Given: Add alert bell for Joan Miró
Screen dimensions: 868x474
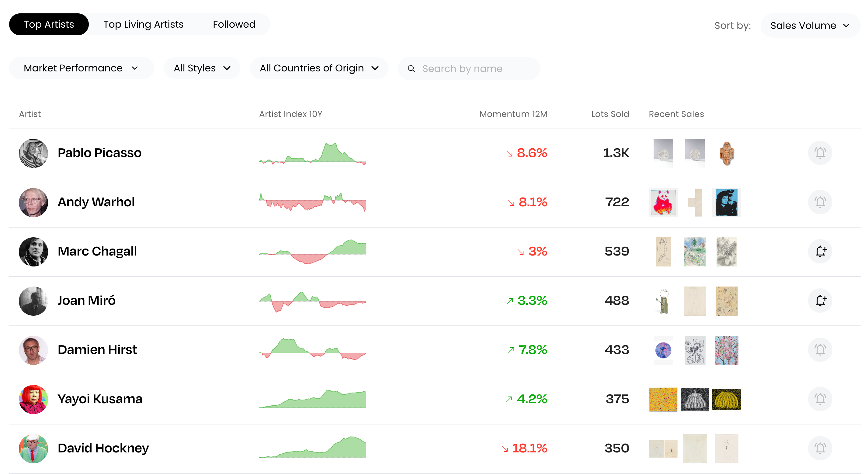Looking at the screenshot, I should pyautogui.click(x=820, y=300).
